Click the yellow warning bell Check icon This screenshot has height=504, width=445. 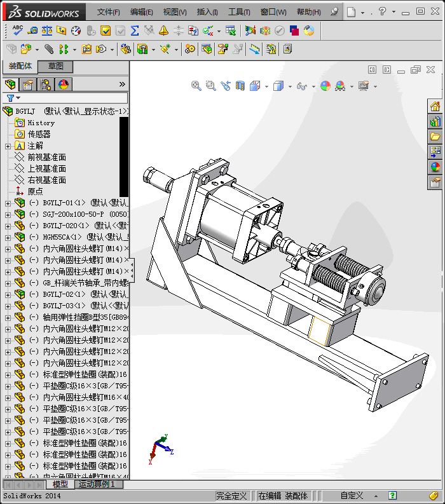click(x=163, y=31)
